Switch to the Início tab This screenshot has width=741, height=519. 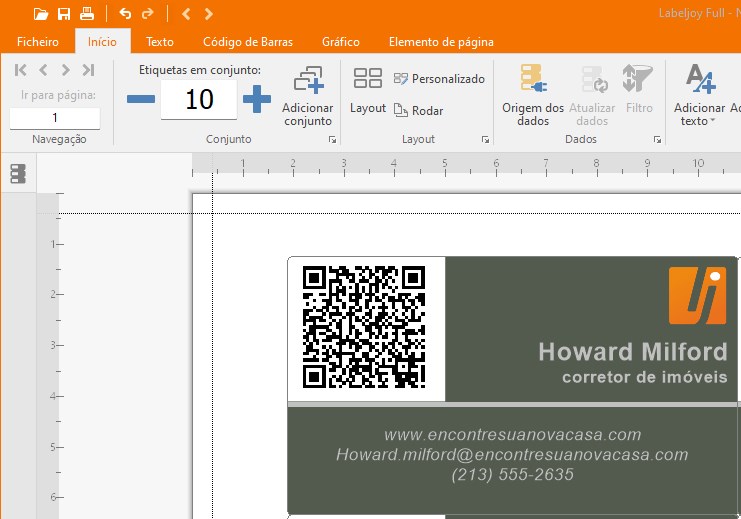click(x=102, y=42)
